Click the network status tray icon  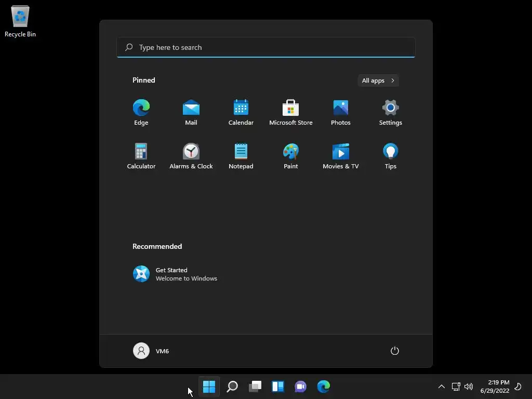(x=456, y=387)
